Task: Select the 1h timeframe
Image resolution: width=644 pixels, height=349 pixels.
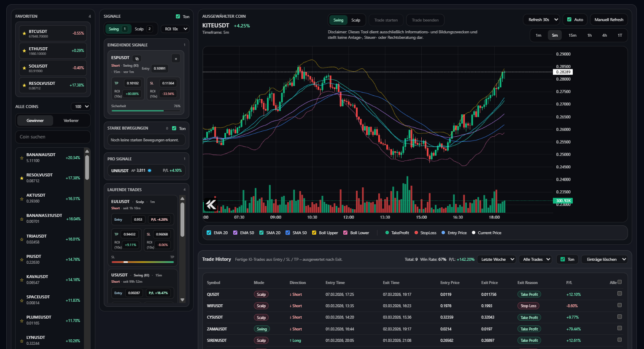Action: pos(589,35)
